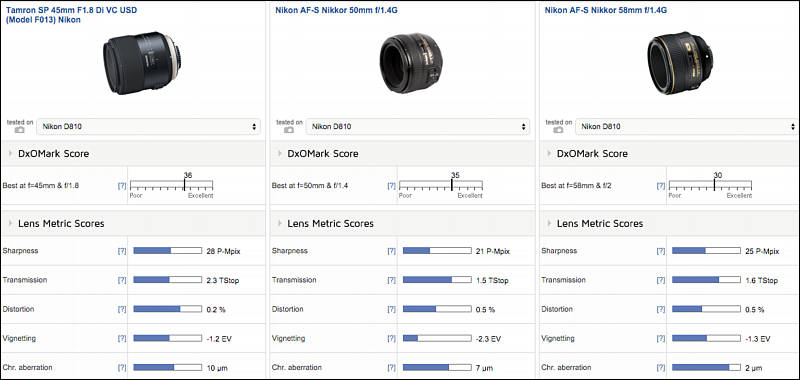Collapse Lens Metric Scores in Nikkor 58mm column
This screenshot has height=380, width=800.
tap(549, 223)
